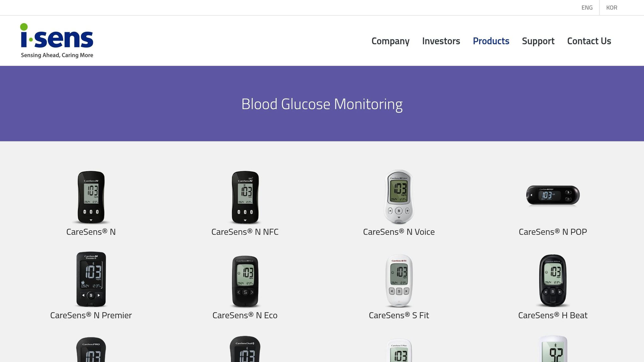The height and width of the screenshot is (362, 644).
Task: Switch language to KOR
Action: pyautogui.click(x=612, y=8)
